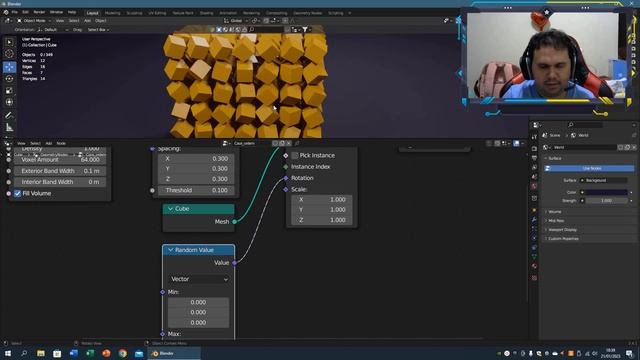Expand the Viewport Display panel

[x=562, y=230]
